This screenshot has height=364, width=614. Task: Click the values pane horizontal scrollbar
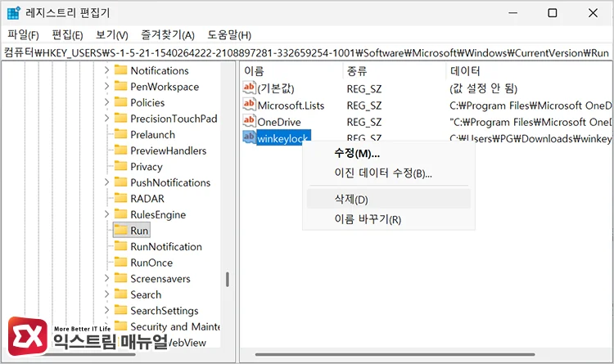click(395, 355)
